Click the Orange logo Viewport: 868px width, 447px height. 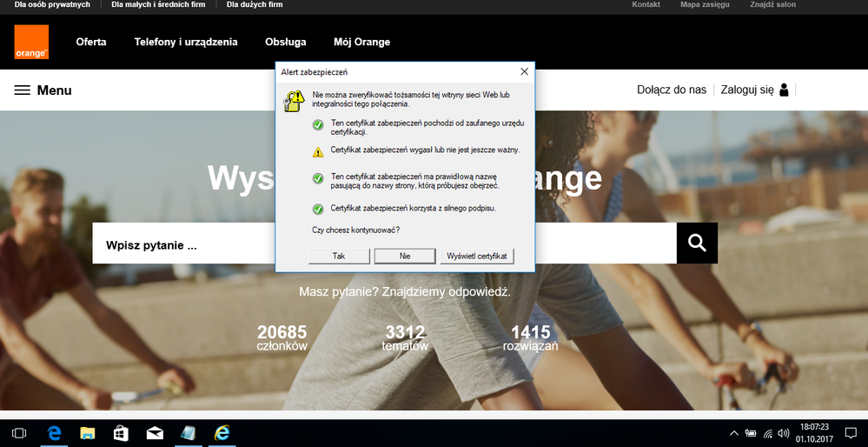tap(31, 43)
